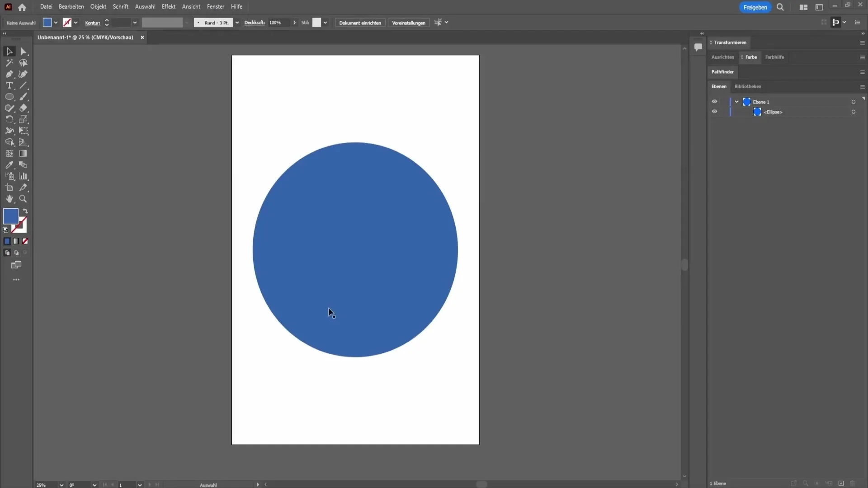868x488 pixels.
Task: Select the Eyedropper tool
Action: (9, 165)
